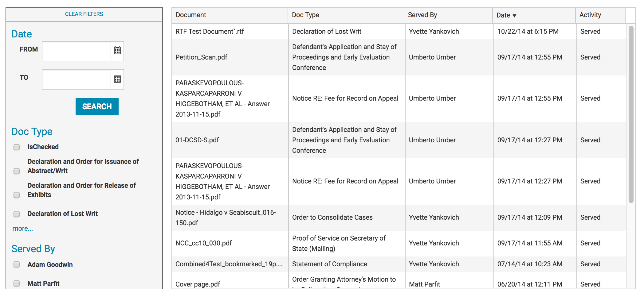Click in the FROM date input field
The height and width of the screenshot is (289, 644).
click(x=77, y=51)
